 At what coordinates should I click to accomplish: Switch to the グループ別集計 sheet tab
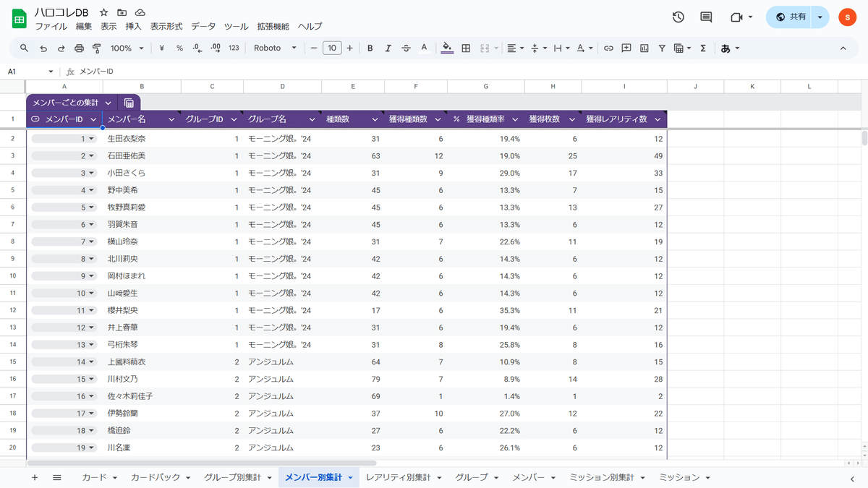[233, 478]
